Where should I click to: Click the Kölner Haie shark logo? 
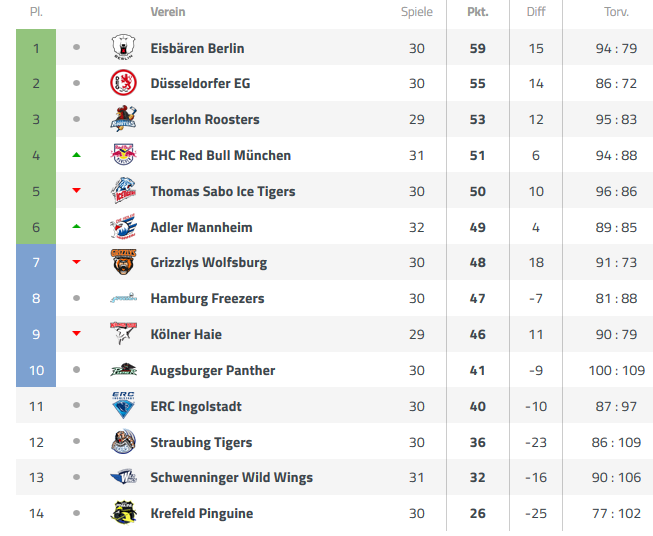tap(123, 333)
